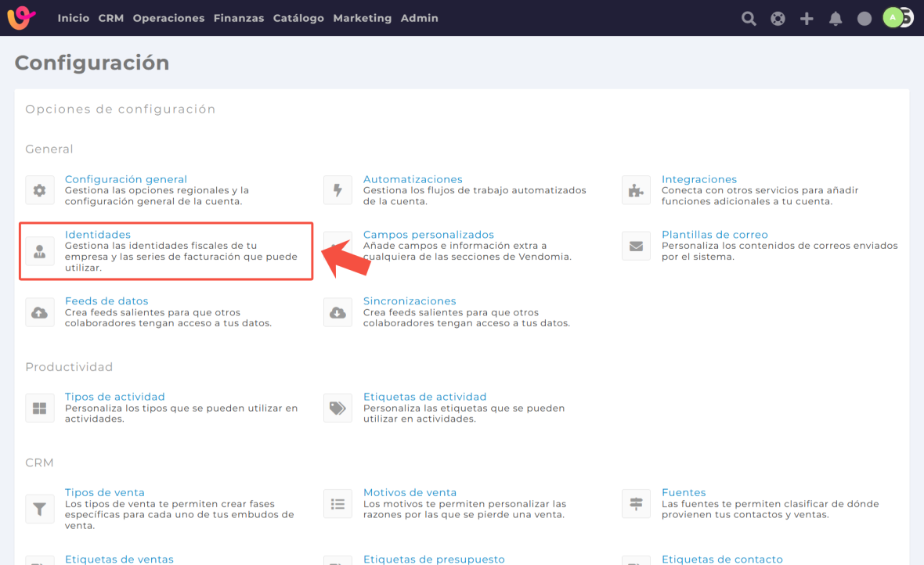The image size is (924, 565).
Task: Click the cloud upload Feeds de datos icon
Action: coord(40,312)
